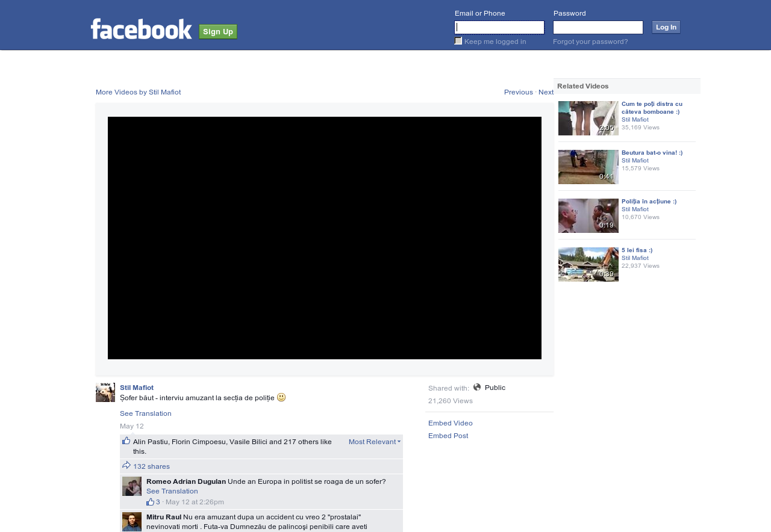Focus the Email or Phone field
Screen dimensions: 771x532
(x=499, y=27)
